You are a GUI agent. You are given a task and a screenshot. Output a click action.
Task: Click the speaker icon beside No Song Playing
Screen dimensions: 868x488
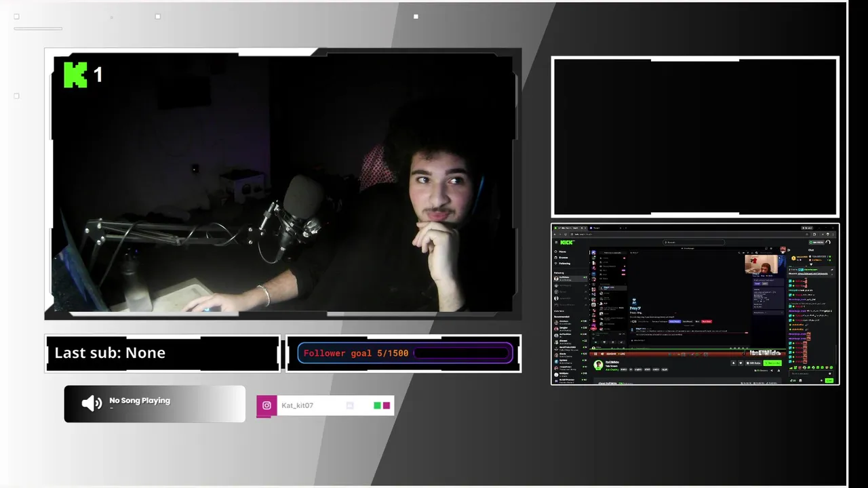pyautogui.click(x=92, y=403)
